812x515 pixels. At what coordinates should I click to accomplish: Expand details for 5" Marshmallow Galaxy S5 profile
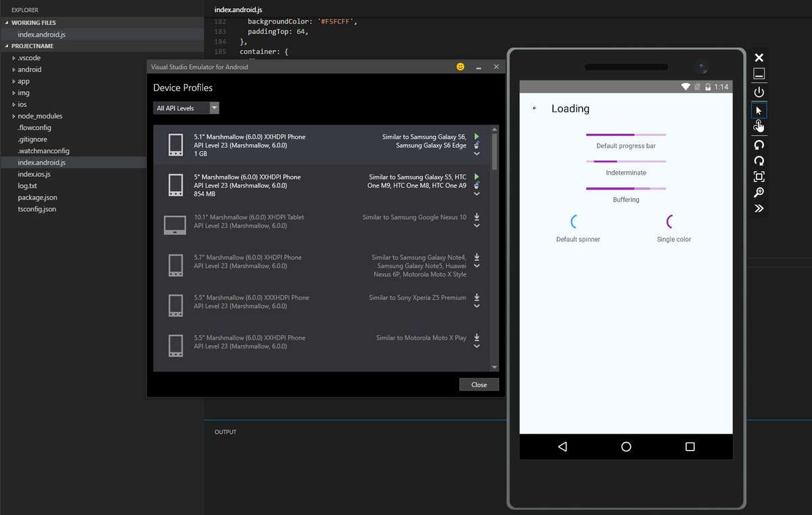477,194
